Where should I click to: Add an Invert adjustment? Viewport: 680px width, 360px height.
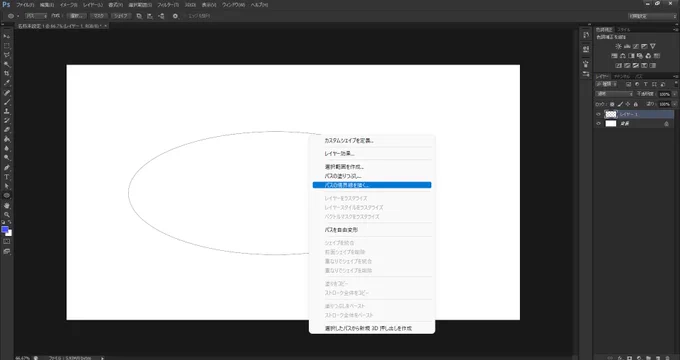(619, 65)
